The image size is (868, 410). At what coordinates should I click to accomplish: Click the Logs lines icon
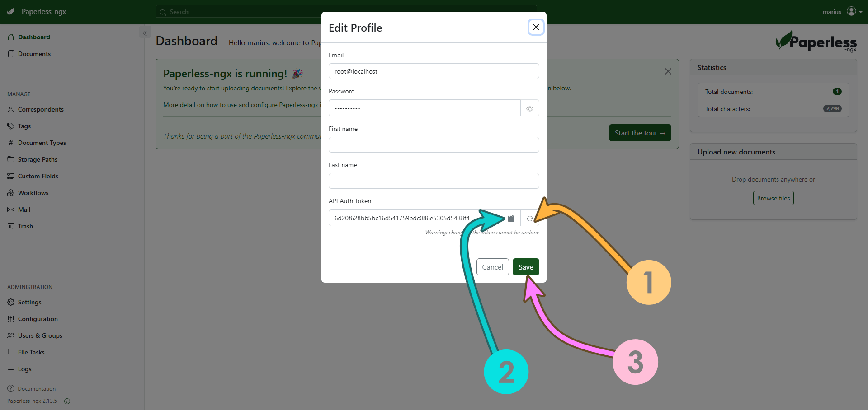pyautogui.click(x=11, y=369)
